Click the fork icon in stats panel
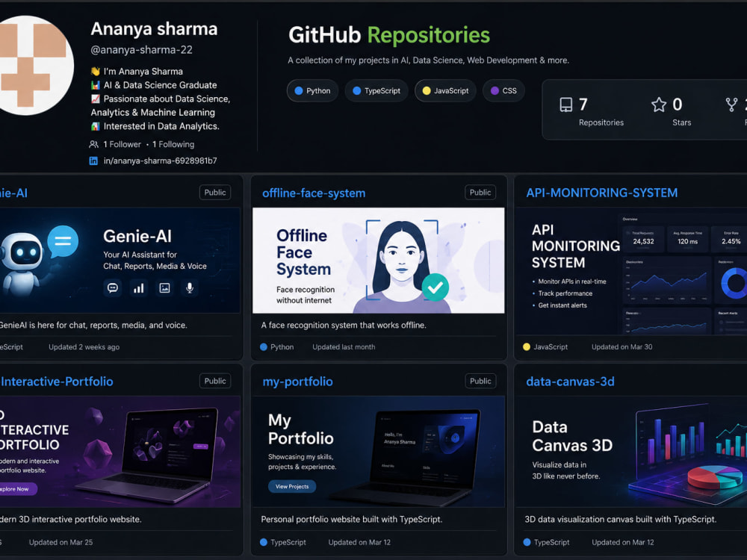Viewport: 747px width, 560px height. point(731,105)
